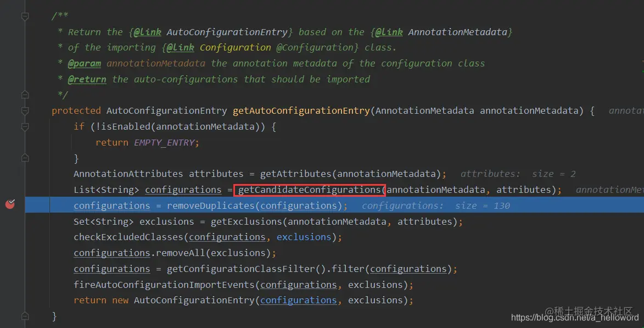
Task: Click the isEnabled method call
Action: (x=126, y=126)
